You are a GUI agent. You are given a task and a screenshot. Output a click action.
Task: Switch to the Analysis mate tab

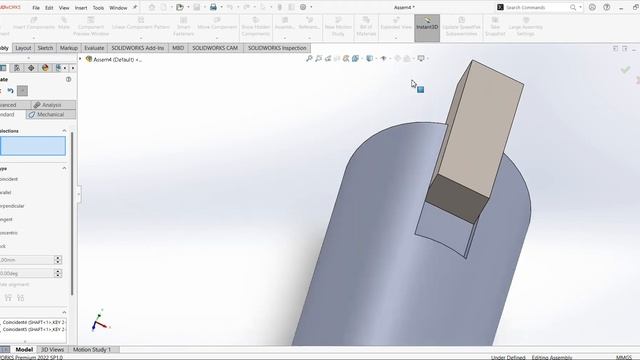pos(53,105)
